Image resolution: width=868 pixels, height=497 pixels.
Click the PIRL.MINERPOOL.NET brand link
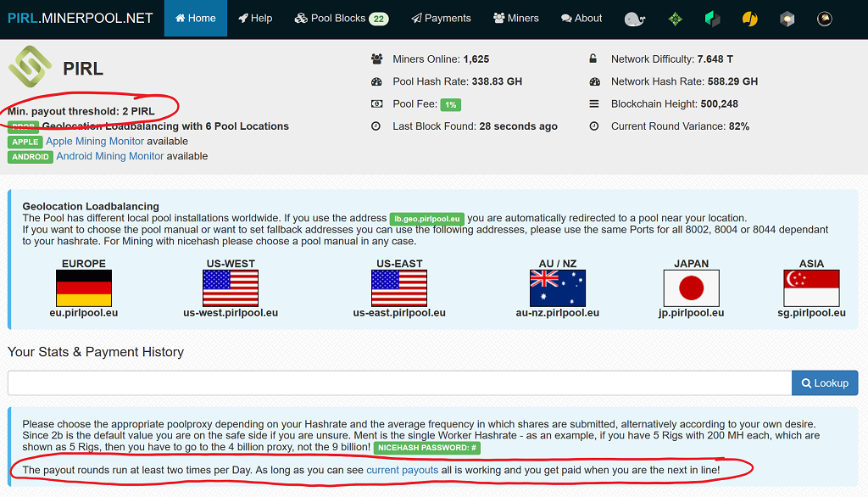tap(81, 19)
